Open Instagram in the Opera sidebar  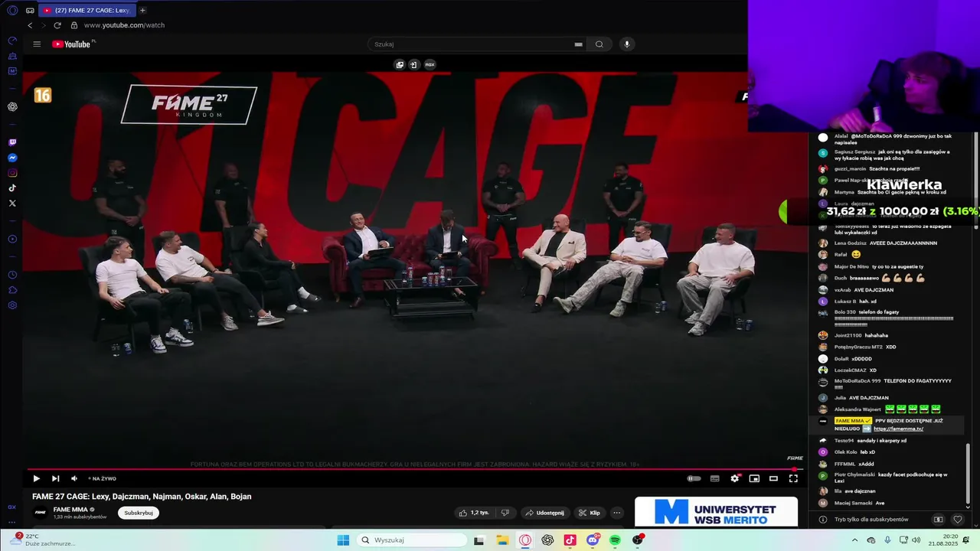tap(12, 173)
